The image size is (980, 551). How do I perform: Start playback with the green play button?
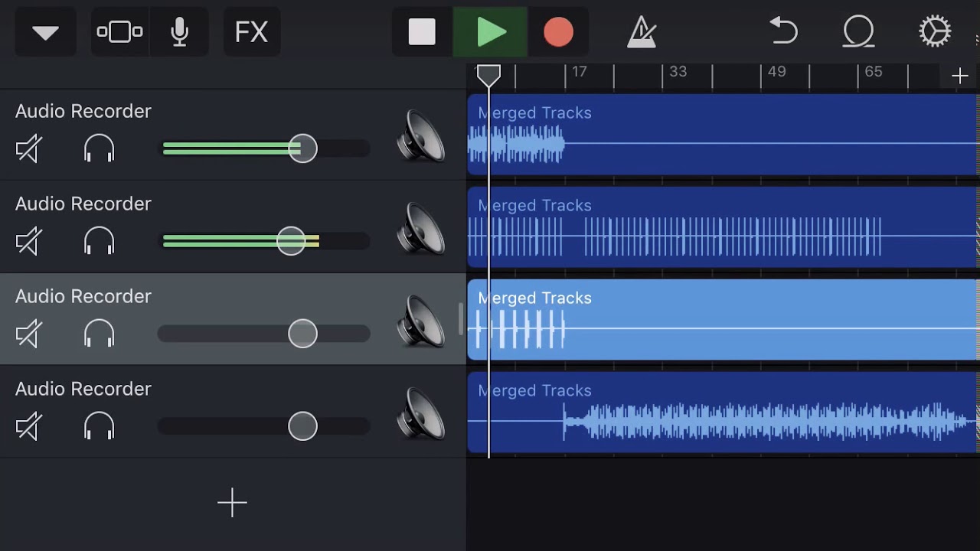coord(490,32)
